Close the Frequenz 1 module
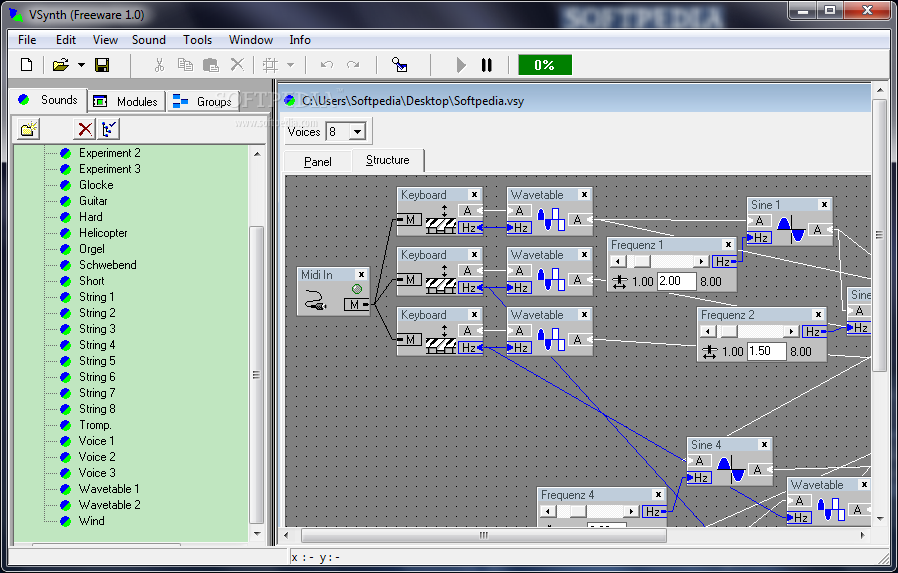898x573 pixels. 728,244
